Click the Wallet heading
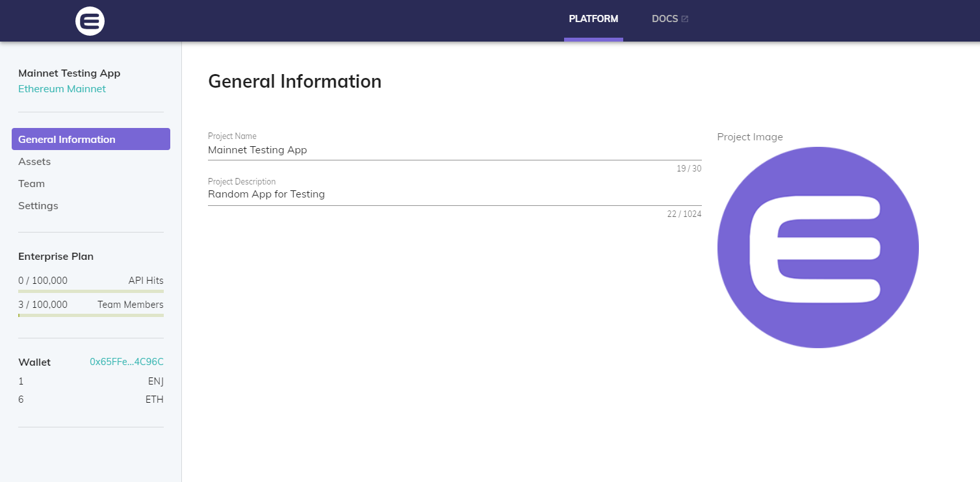Viewport: 980px width, 482px height. point(34,362)
